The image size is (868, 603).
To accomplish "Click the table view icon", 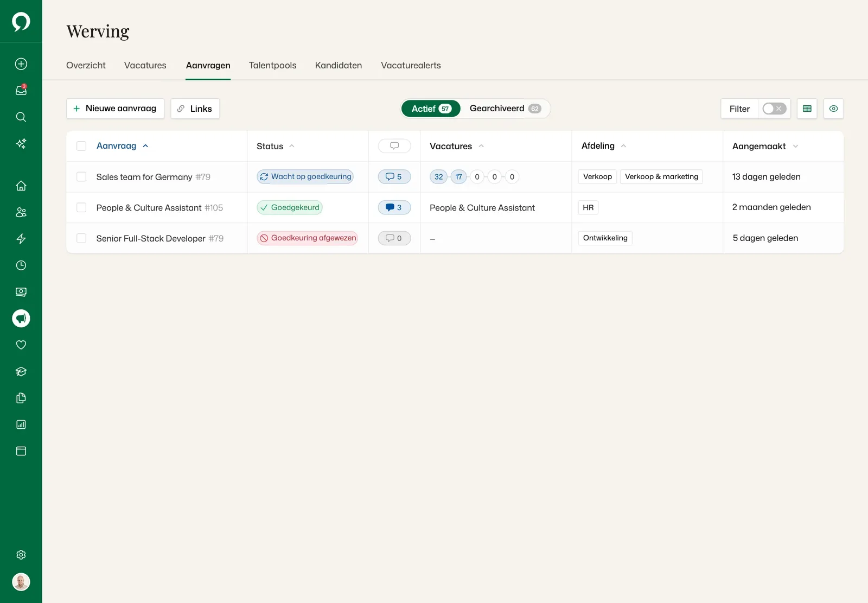I will [x=807, y=109].
